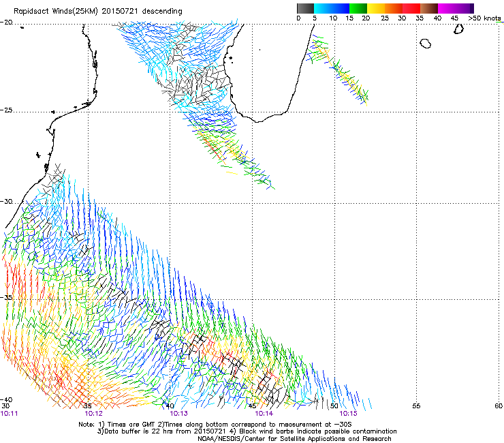The width and height of the screenshot is (504, 443).
Task: Click the red 30-35 knots legend swatch
Action: click(411, 8)
